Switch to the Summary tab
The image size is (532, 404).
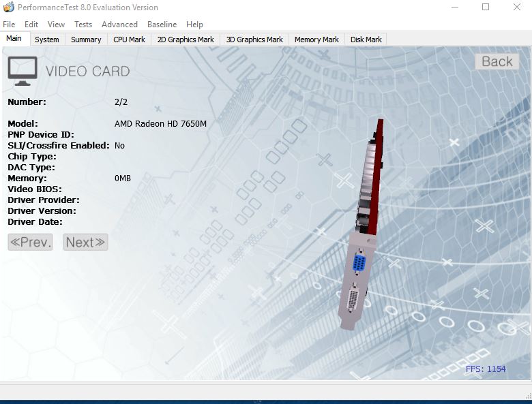(86, 40)
